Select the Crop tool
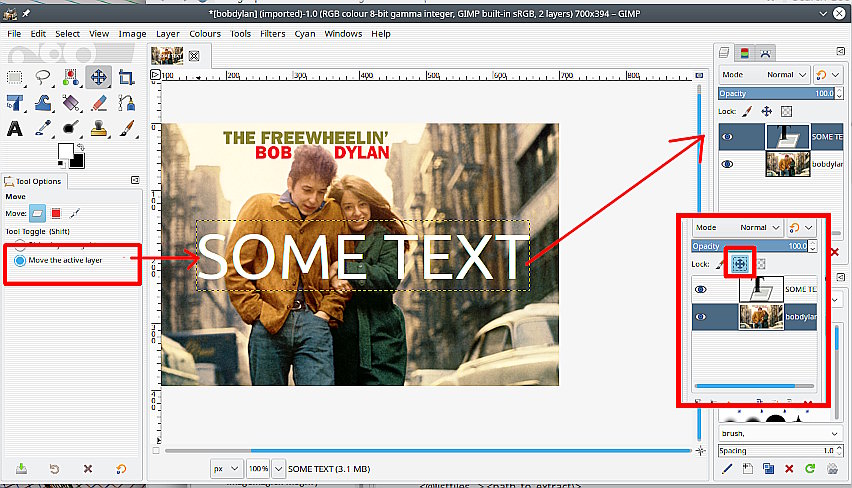Viewport: 852px width, 488px height. [126, 77]
